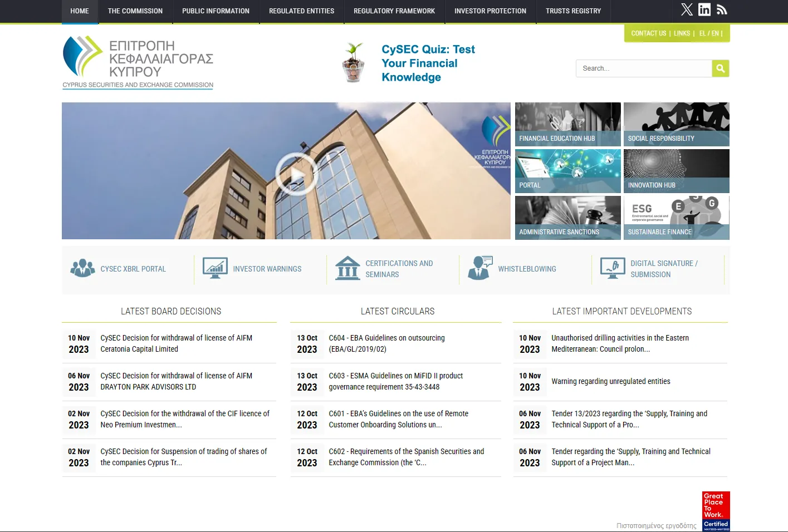Open the Sustainable Finance tile
This screenshot has height=532, width=788.
677,218
